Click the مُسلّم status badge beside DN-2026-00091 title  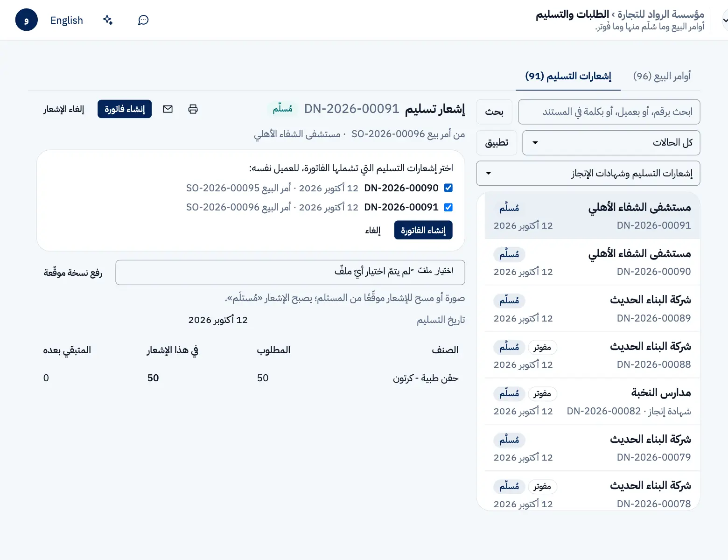(x=283, y=109)
